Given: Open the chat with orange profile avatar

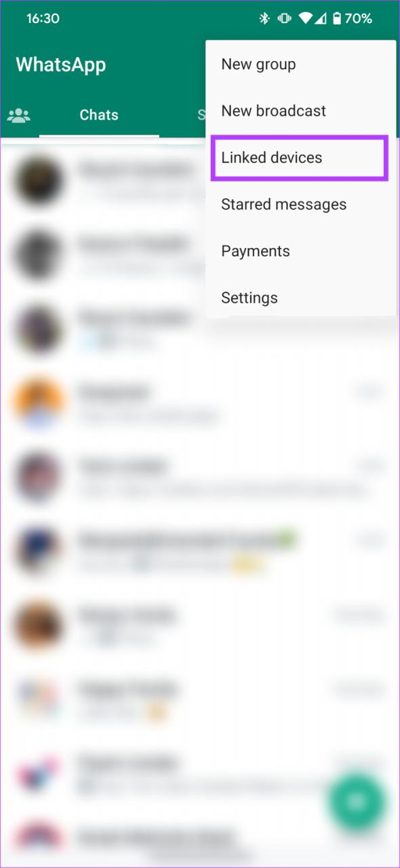Looking at the screenshot, I should pos(200,403).
